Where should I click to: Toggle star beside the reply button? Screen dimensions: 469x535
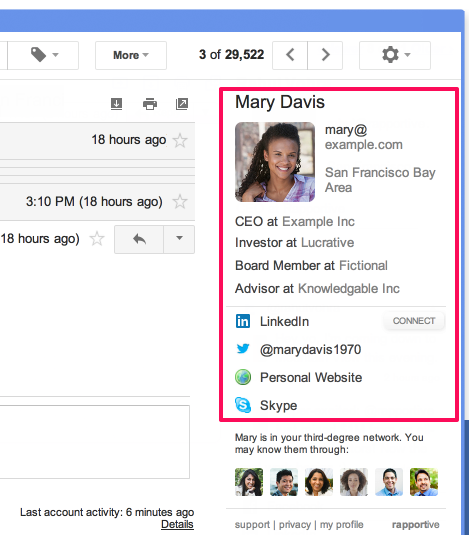(x=97, y=238)
